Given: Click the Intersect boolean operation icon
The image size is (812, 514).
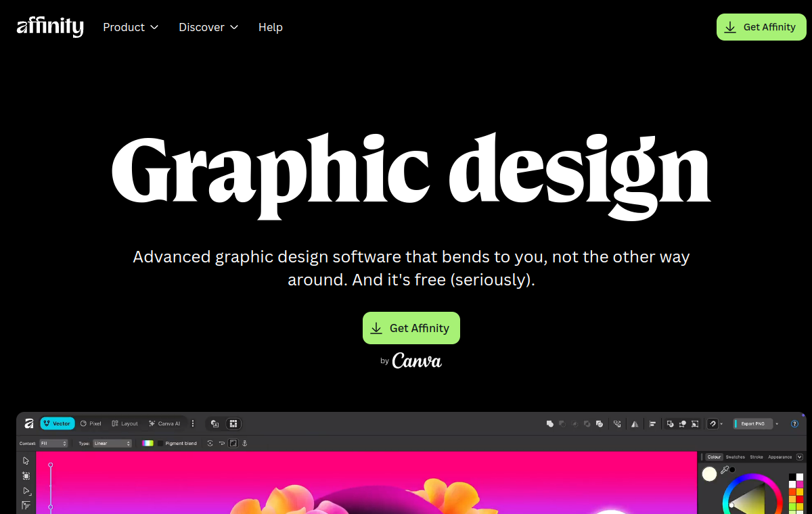Looking at the screenshot, I should click(x=574, y=423).
